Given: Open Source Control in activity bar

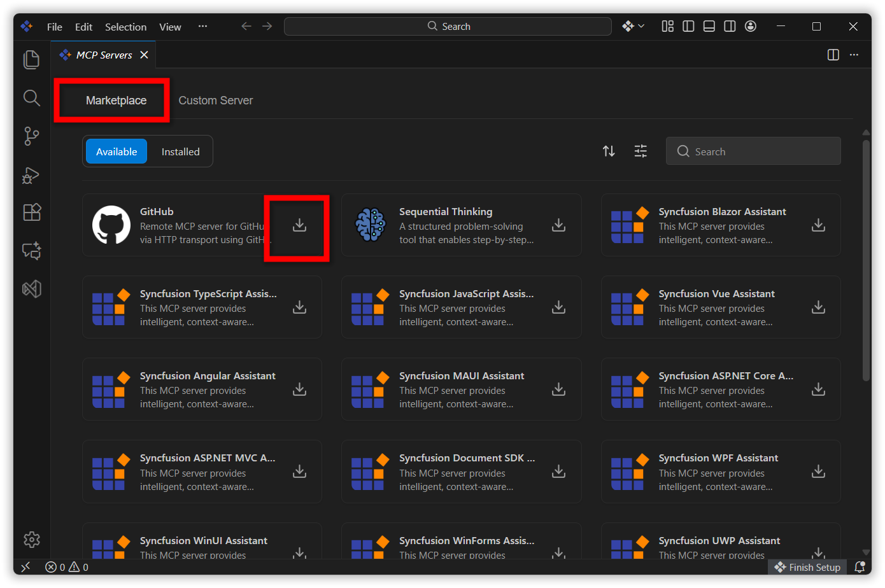Looking at the screenshot, I should (x=31, y=136).
